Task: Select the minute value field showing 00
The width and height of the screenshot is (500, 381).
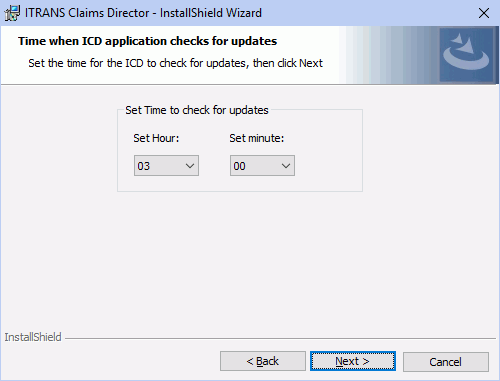Action: click(262, 166)
